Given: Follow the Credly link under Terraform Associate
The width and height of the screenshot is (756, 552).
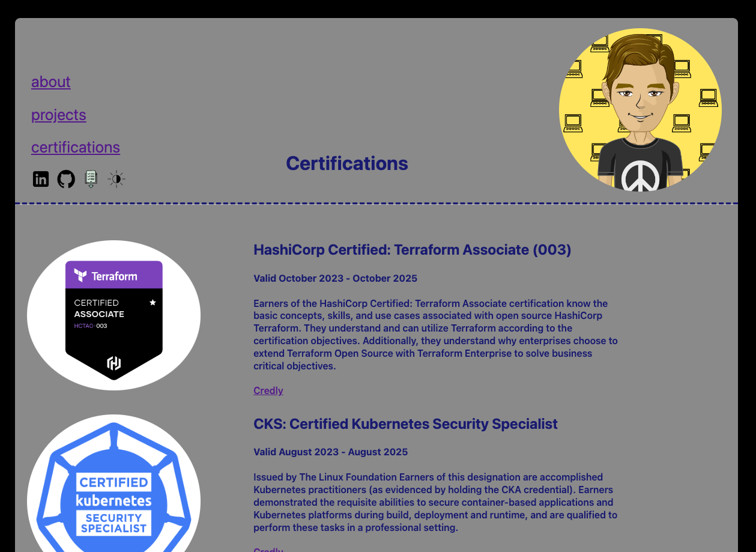Looking at the screenshot, I should (x=268, y=390).
